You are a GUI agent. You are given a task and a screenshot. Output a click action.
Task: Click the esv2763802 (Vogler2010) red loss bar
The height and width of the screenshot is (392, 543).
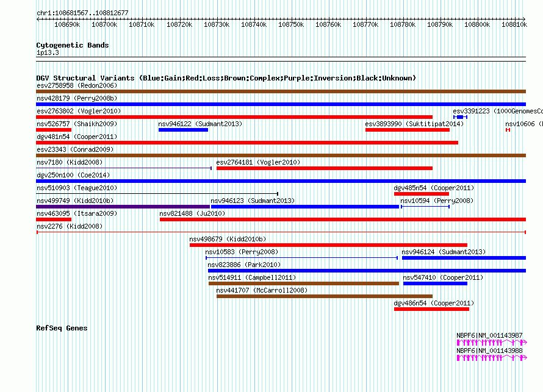(x=234, y=117)
